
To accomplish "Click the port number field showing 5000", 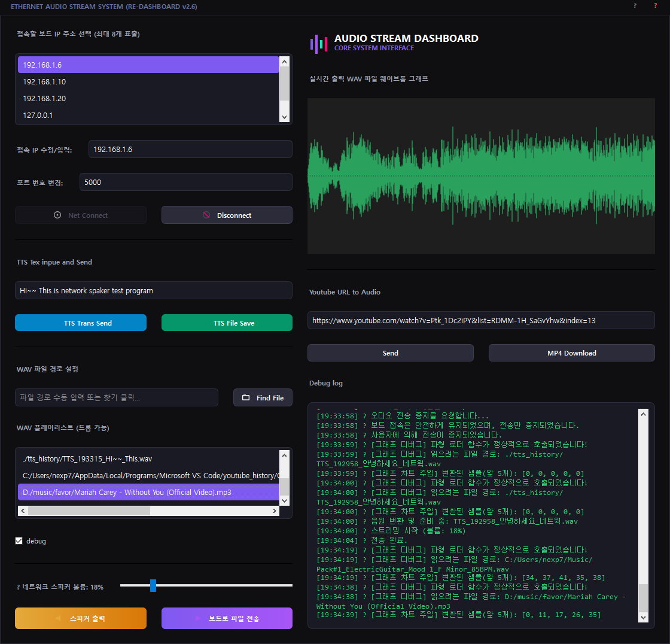I will [x=186, y=182].
